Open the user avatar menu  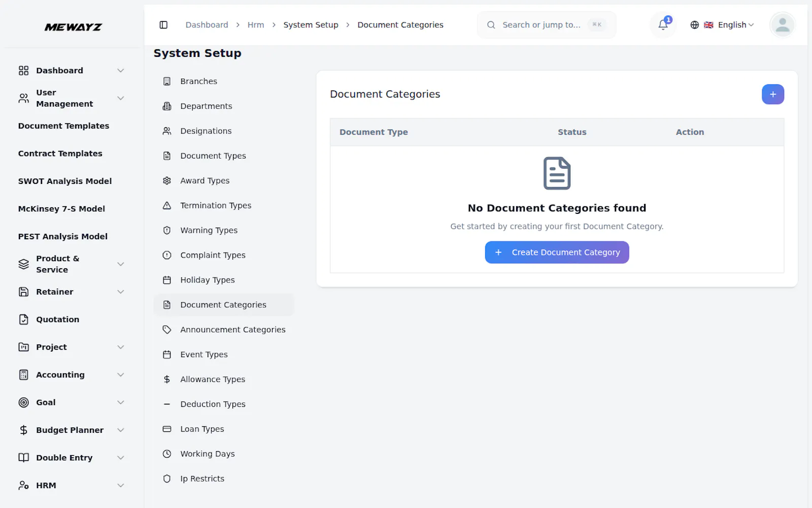coord(783,25)
